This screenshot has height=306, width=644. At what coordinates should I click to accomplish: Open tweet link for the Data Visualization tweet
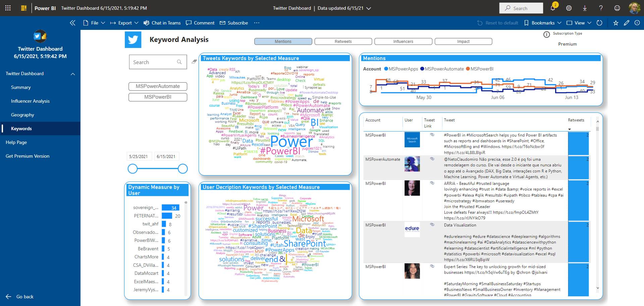(x=432, y=224)
